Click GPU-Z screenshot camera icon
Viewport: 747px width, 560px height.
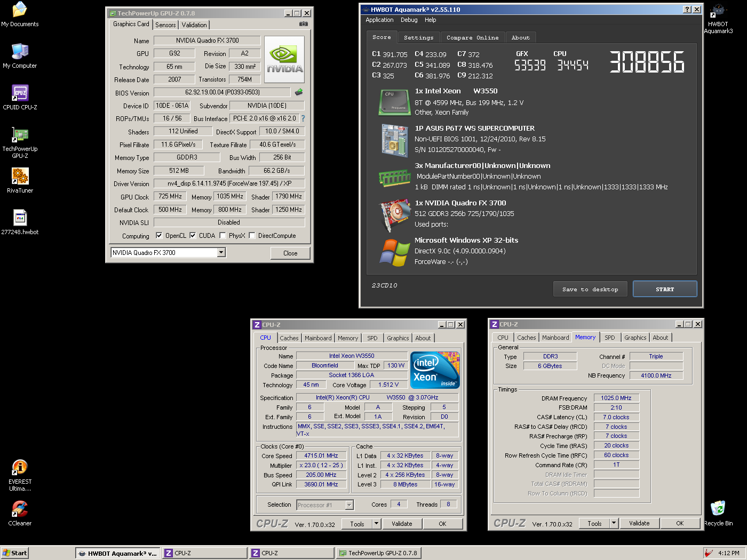click(303, 24)
